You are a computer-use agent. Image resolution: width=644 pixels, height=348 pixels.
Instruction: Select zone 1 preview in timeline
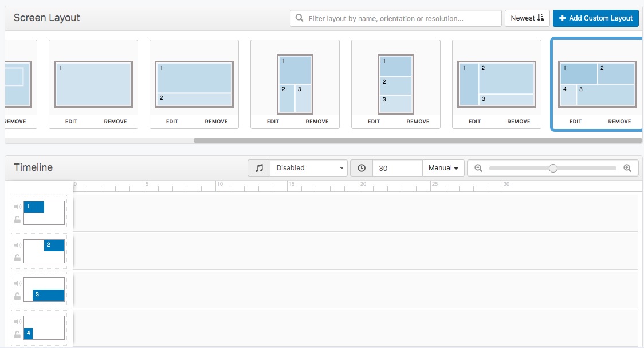[x=44, y=213]
